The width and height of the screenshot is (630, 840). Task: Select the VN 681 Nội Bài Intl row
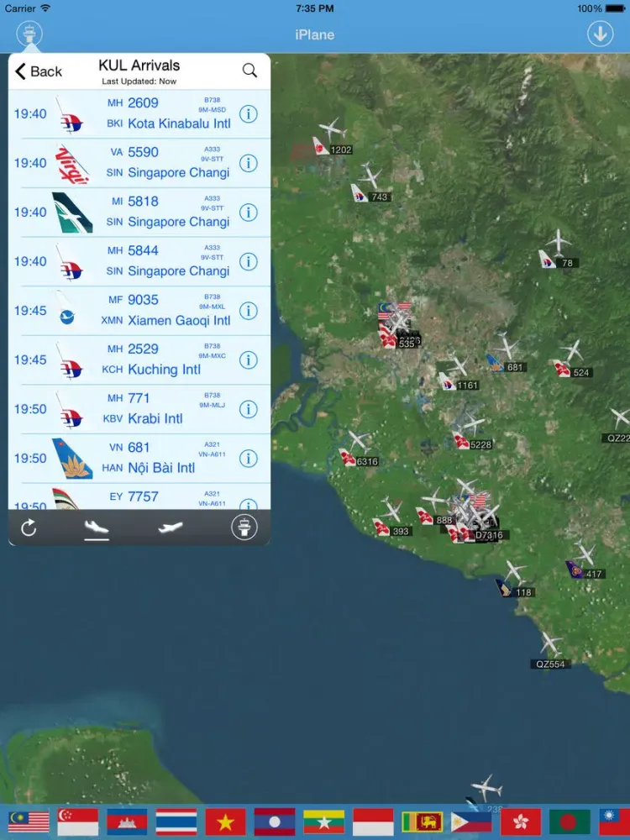(x=139, y=459)
